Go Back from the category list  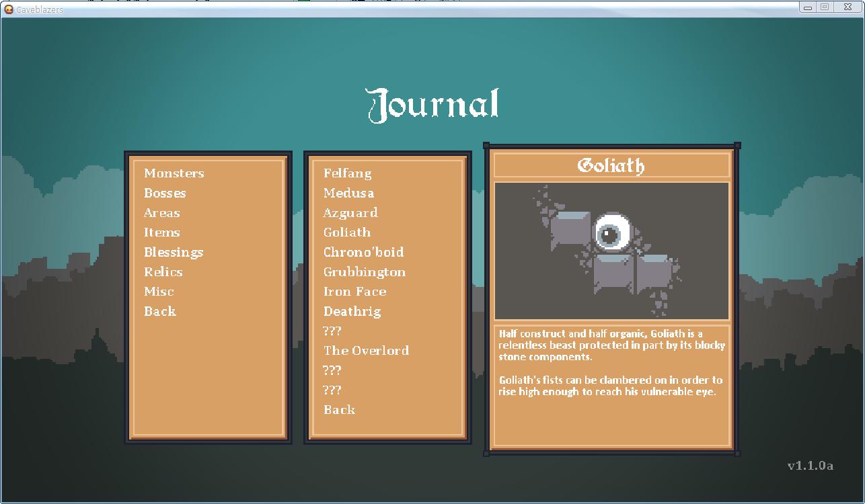click(159, 311)
